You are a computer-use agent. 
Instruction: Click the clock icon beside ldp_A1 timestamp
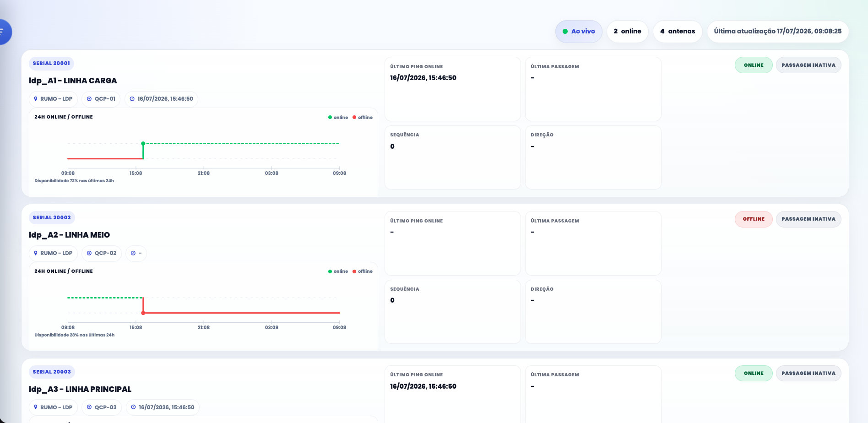pyautogui.click(x=132, y=99)
